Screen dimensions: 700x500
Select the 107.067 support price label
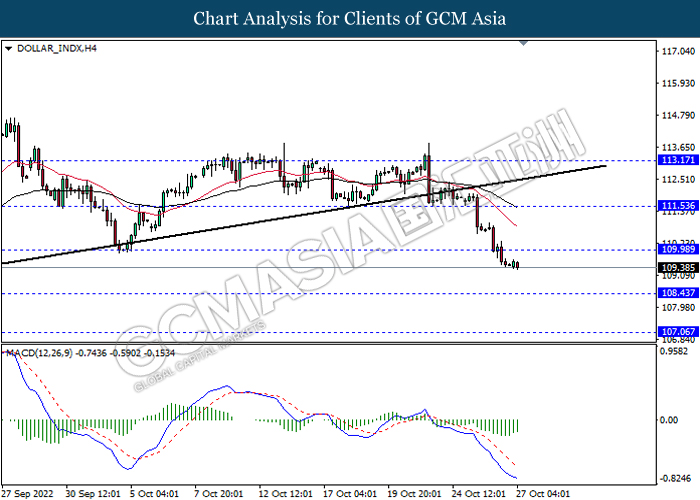pos(678,332)
